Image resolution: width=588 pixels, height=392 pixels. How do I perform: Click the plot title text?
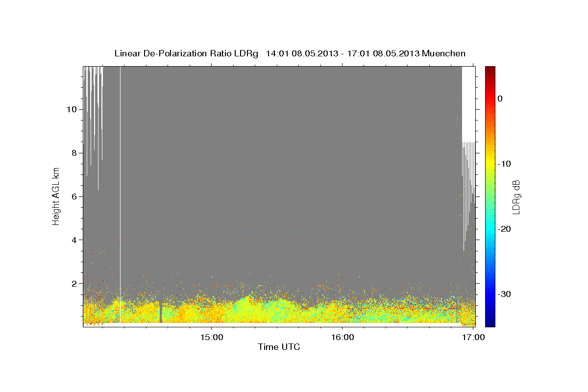coord(290,53)
